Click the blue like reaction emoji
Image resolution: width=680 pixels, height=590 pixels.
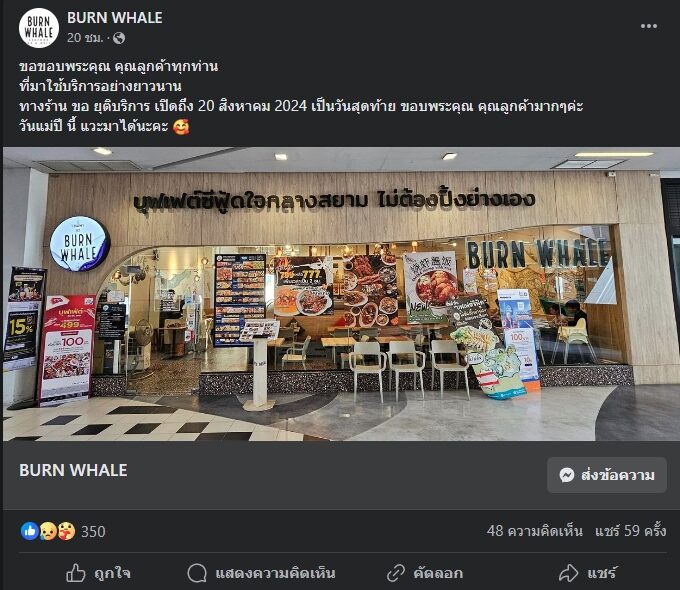(x=30, y=531)
